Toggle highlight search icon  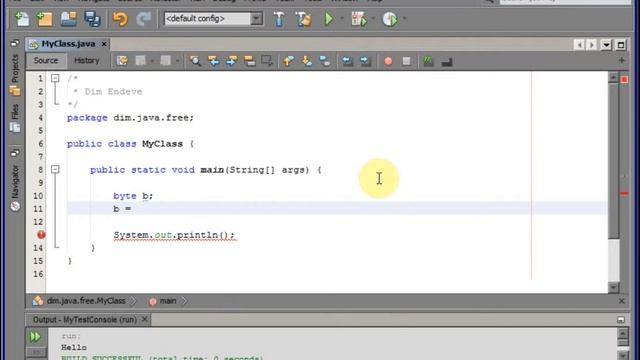click(x=249, y=61)
